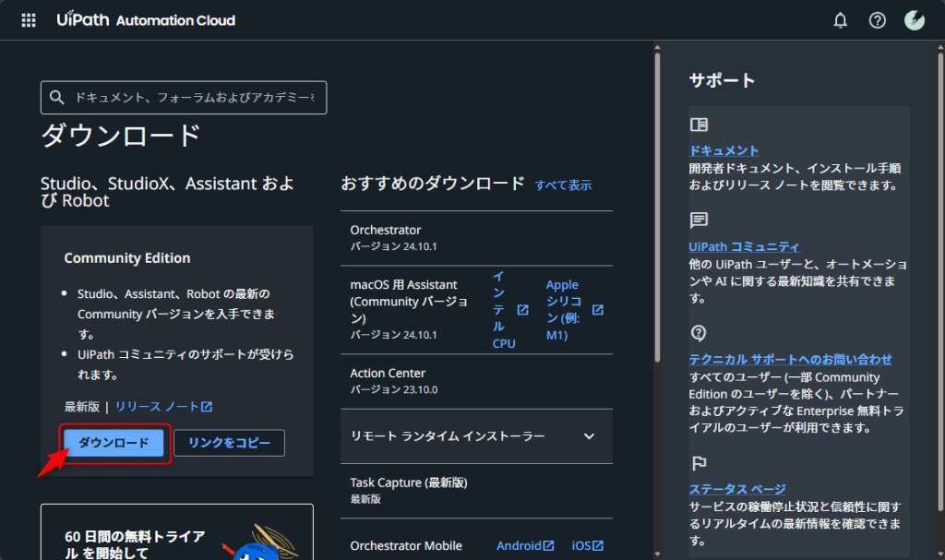
Task: Click the external link icon next to Apple シリコン
Action: click(597, 310)
